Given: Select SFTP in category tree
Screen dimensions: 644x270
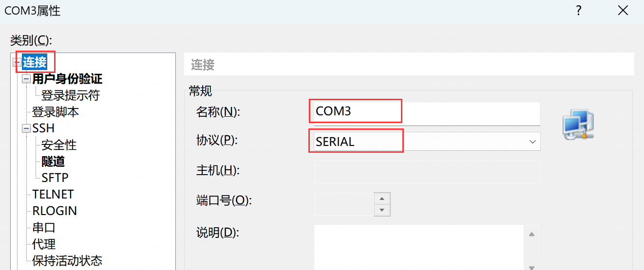Looking at the screenshot, I should (55, 178).
